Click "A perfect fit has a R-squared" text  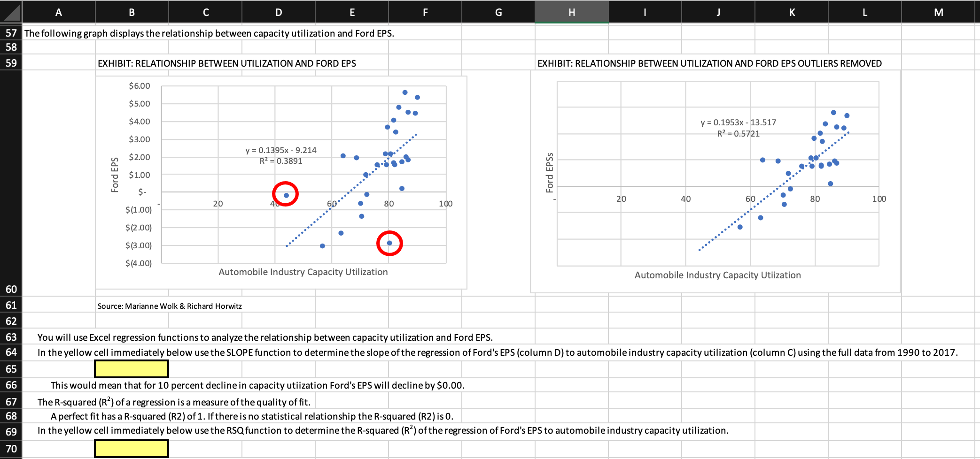coord(252,416)
